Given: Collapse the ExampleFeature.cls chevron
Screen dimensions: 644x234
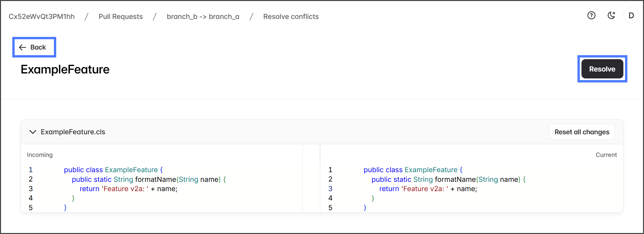Looking at the screenshot, I should coord(33,132).
